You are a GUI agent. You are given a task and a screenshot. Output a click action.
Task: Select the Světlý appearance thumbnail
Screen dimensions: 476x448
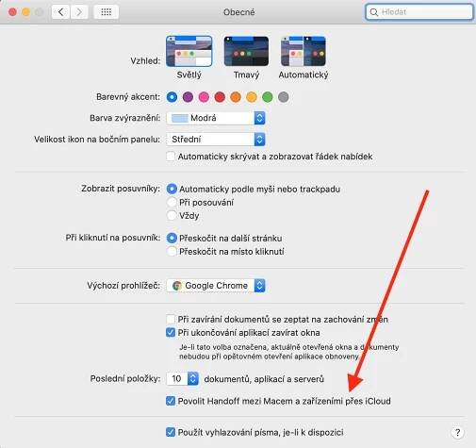(189, 51)
